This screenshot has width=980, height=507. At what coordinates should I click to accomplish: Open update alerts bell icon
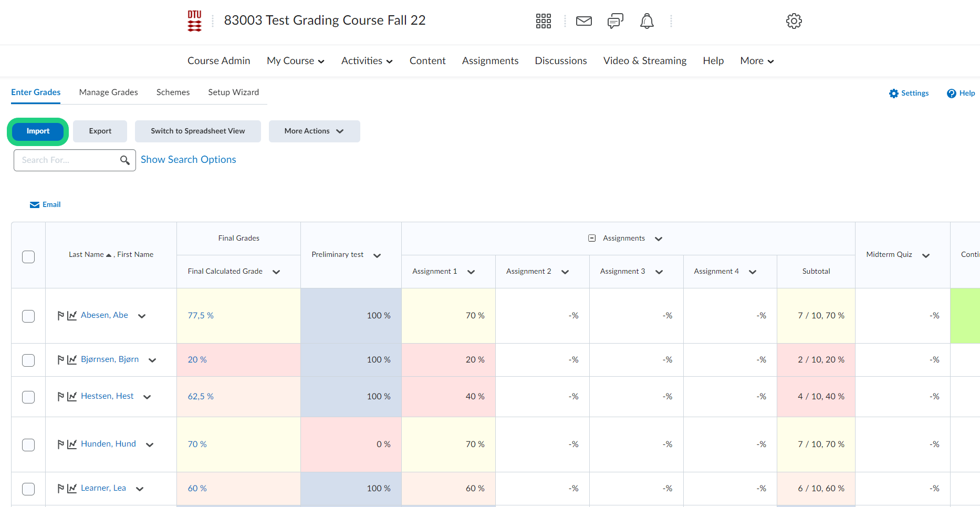[647, 21]
